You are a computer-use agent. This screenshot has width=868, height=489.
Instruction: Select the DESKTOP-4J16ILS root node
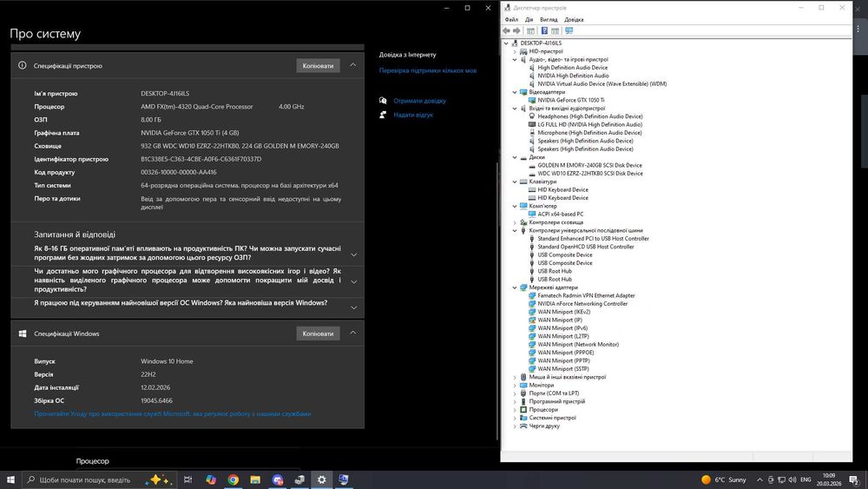[x=541, y=43]
